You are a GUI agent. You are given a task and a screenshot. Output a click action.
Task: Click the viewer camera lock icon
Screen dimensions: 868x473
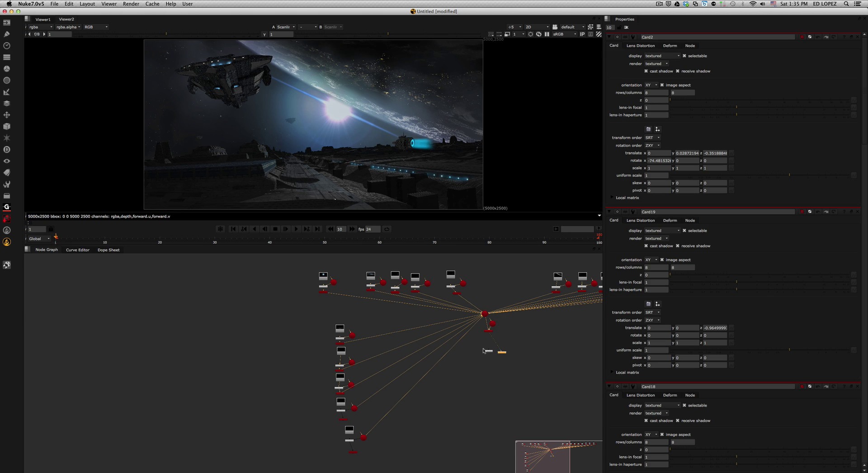tap(555, 27)
